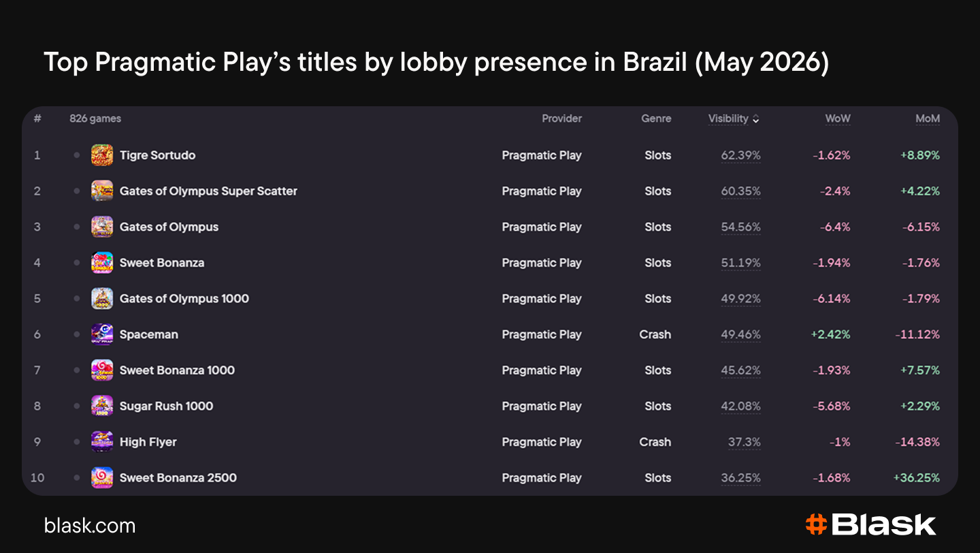The image size is (980, 553).
Task: Toggle the status dot beside Gates of Olympus
Action: 77,227
